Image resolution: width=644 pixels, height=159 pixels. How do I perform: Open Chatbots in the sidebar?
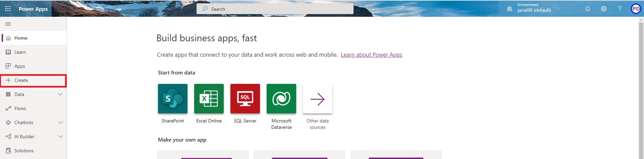tap(34, 122)
